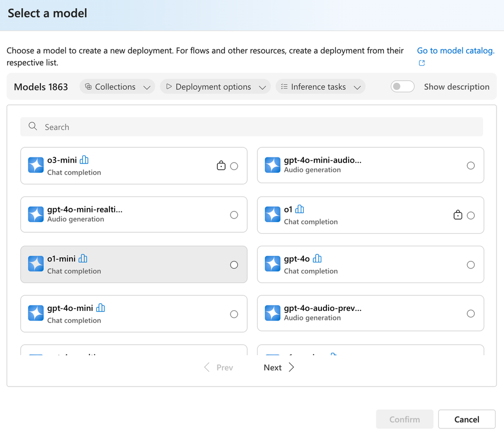Screen dimensions: 504x434
Task: Open the Go to model catalog link
Action: [x=455, y=50]
